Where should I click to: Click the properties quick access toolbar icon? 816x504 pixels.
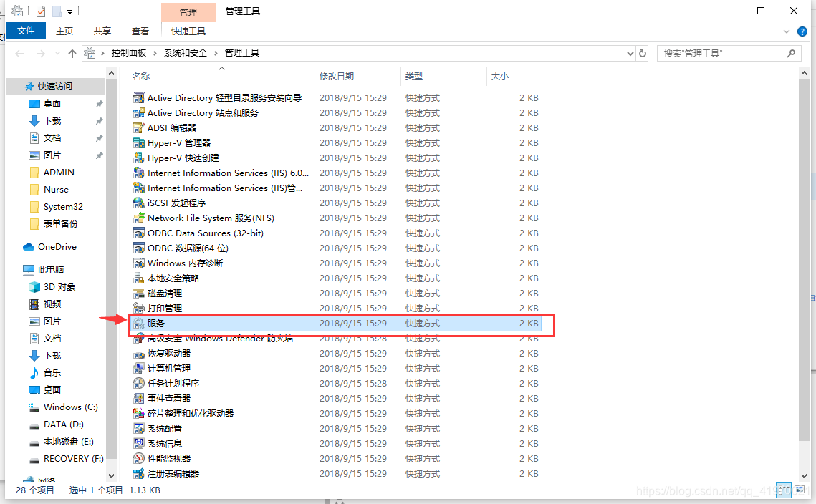[41, 11]
